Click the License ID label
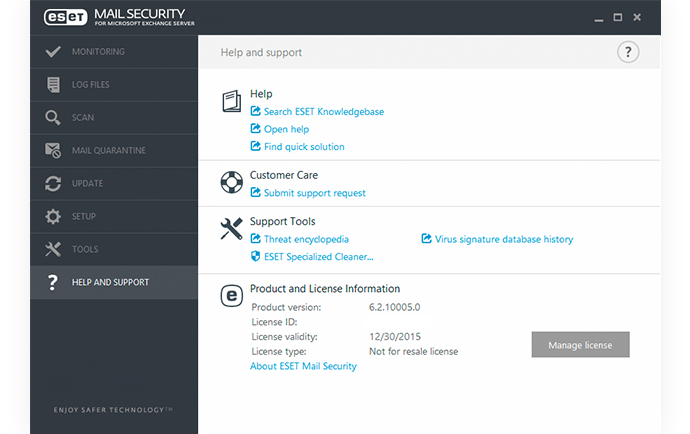The width and height of the screenshot is (690, 434). coord(274,322)
